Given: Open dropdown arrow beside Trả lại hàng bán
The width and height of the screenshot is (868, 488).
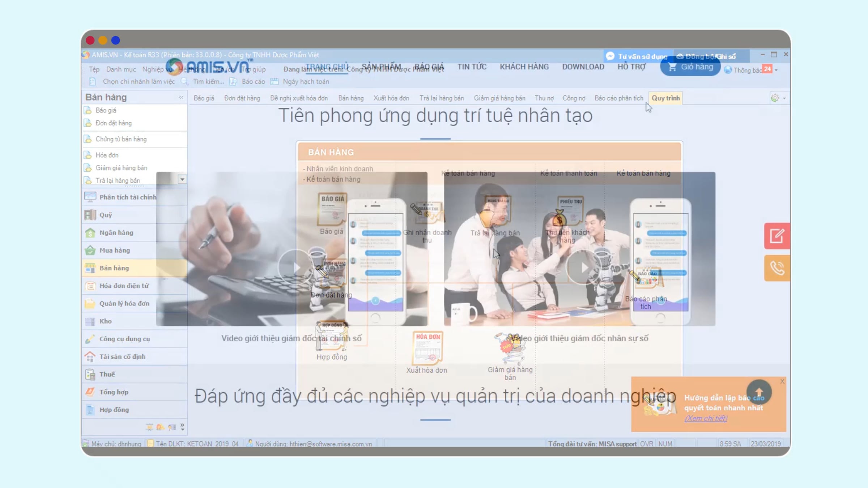Looking at the screenshot, I should [182, 179].
